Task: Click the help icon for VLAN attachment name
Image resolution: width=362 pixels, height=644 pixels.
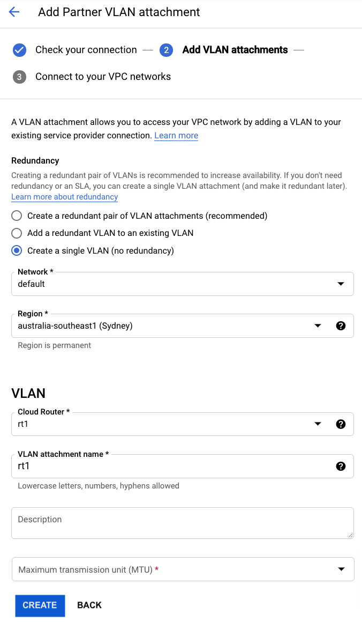Action: coord(341,466)
